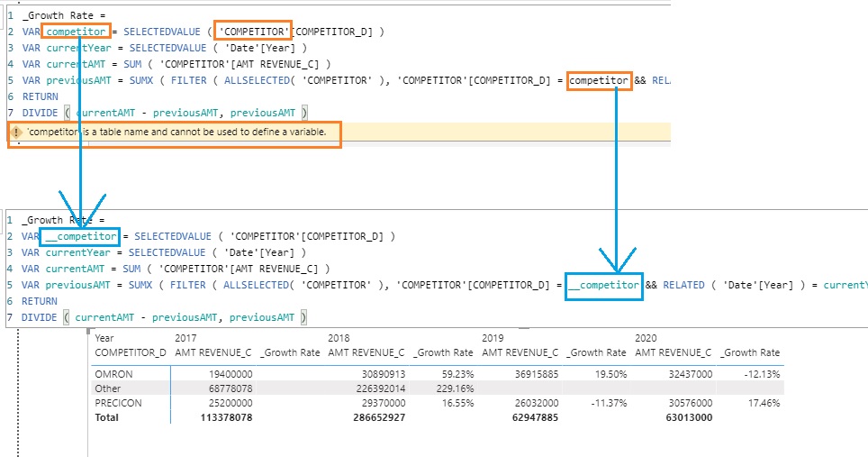
Task: Click the 2018 year column header
Action: [339, 338]
